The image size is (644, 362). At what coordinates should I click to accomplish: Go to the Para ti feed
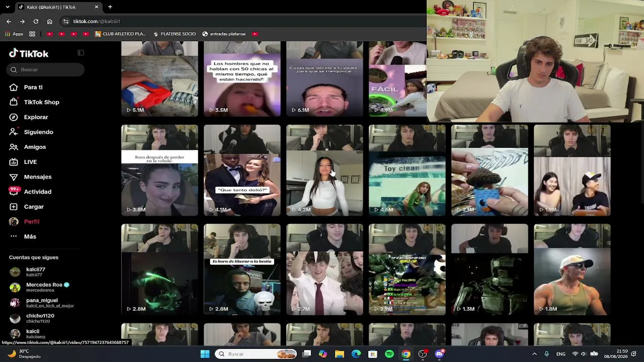(28, 87)
